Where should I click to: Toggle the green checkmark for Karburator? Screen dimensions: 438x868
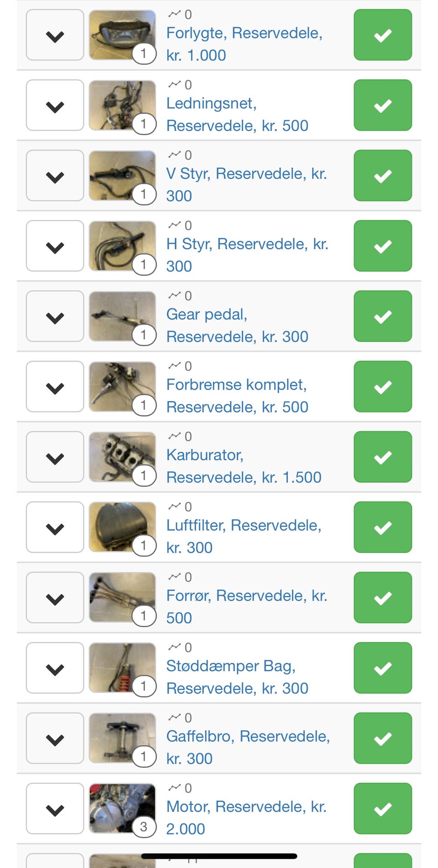pyautogui.click(x=382, y=457)
